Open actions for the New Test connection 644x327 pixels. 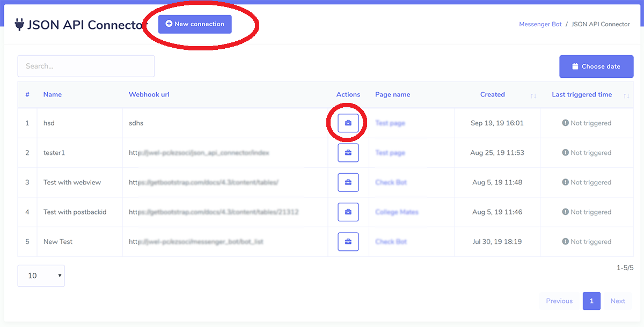click(x=348, y=241)
